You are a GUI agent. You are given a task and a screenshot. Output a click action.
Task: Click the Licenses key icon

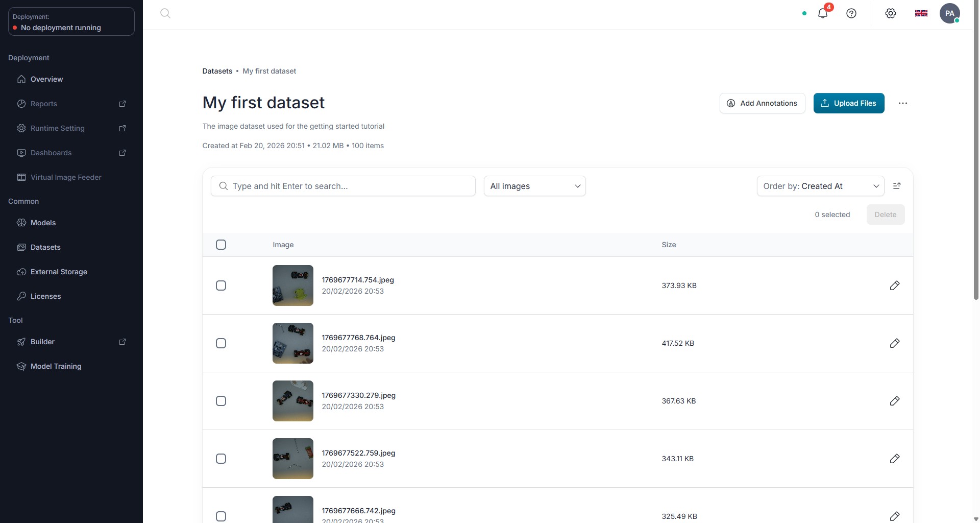(x=21, y=296)
